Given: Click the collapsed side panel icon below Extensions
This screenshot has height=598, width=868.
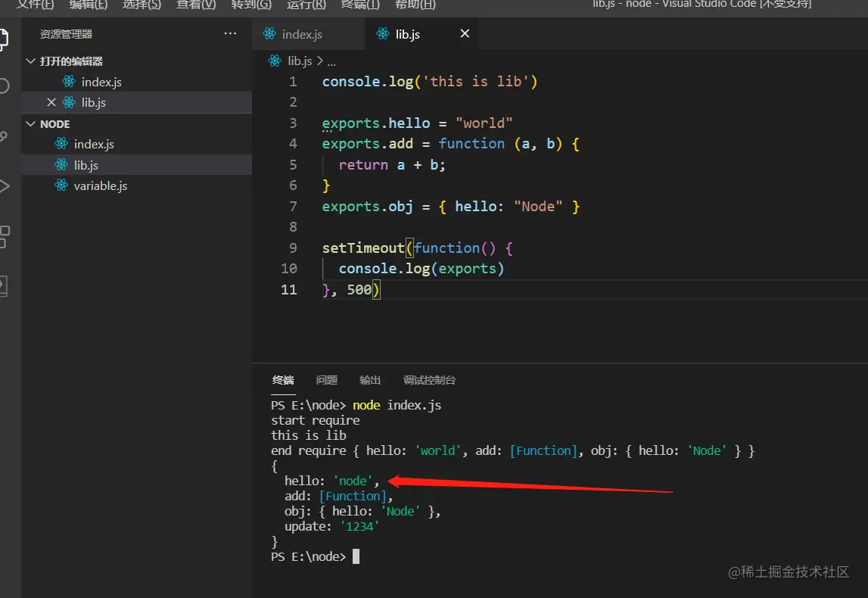Looking at the screenshot, I should click(3, 285).
